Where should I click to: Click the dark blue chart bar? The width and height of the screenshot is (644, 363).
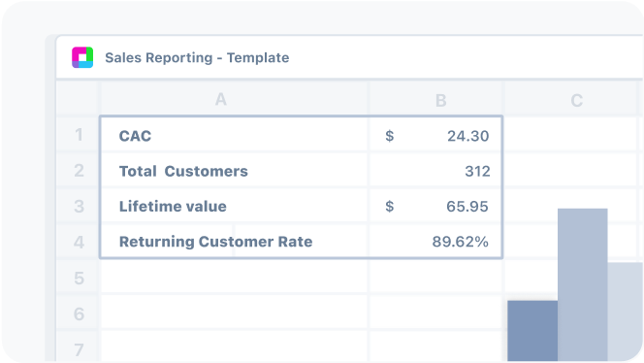coord(532,331)
